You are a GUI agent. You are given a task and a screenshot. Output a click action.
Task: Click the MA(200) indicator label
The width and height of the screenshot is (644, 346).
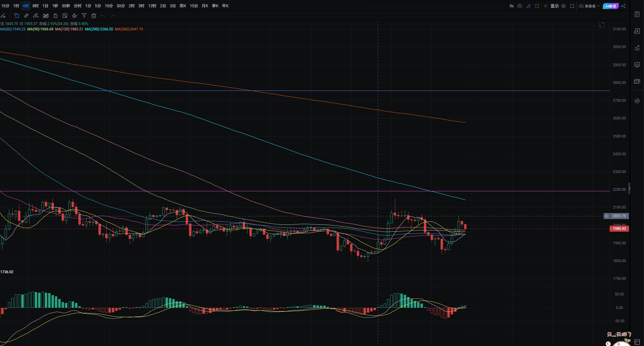99,29
